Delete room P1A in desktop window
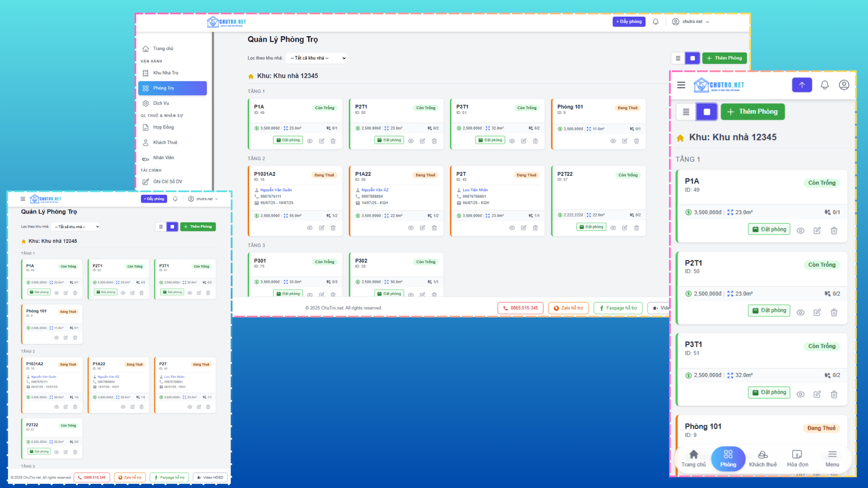Viewport: 868px width, 488px height. click(333, 141)
